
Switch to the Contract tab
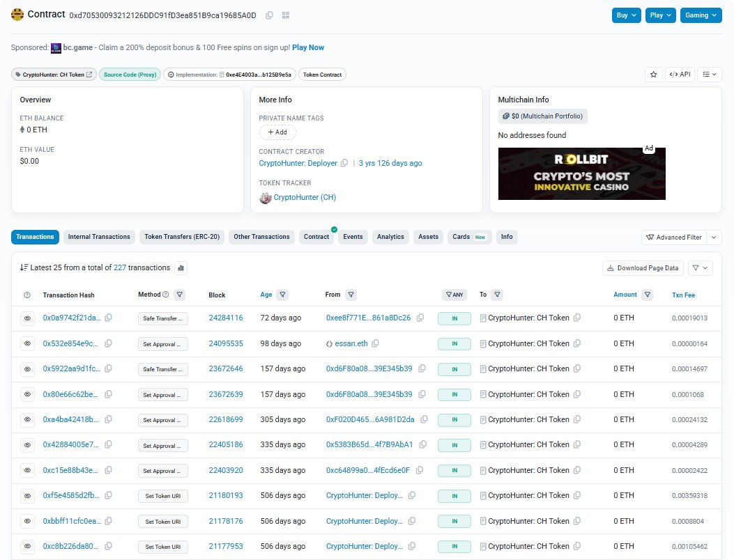pyautogui.click(x=316, y=237)
